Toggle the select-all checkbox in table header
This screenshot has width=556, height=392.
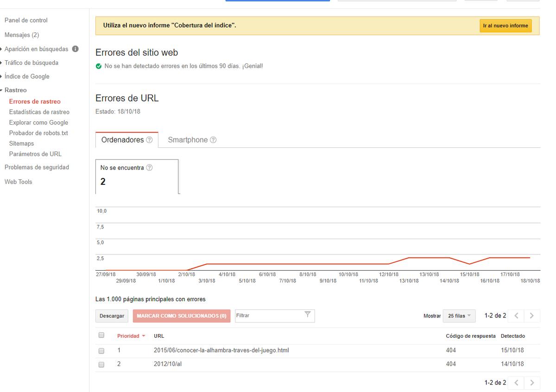tap(101, 335)
